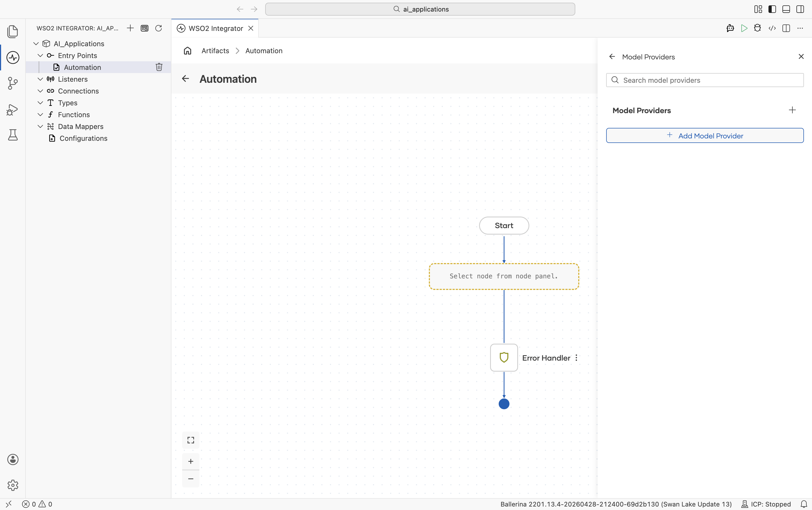Collapse the Entry Points section
The width and height of the screenshot is (812, 510).
click(x=40, y=55)
